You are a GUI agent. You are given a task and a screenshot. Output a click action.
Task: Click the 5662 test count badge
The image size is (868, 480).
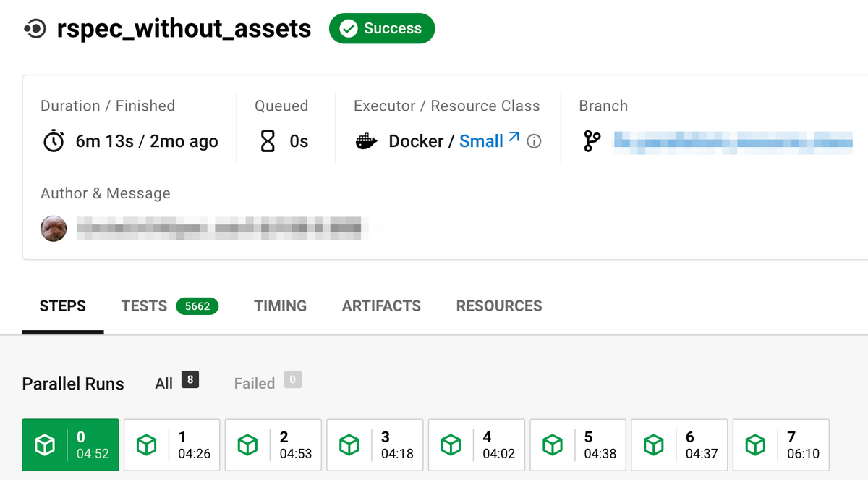(197, 306)
